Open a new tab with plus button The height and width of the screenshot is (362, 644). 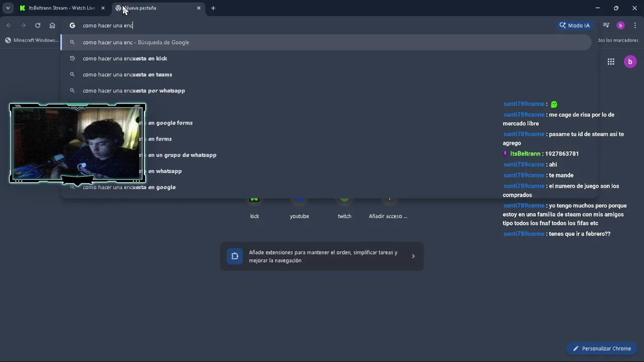pyautogui.click(x=213, y=8)
